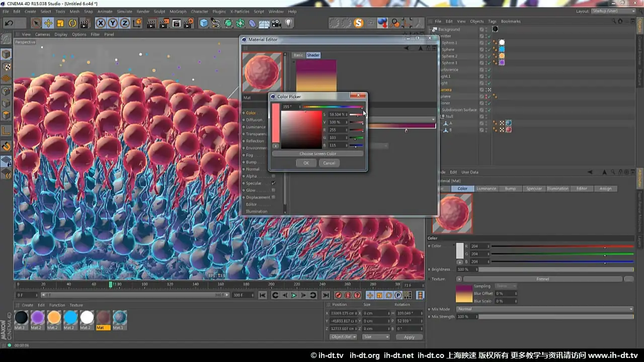644x362 pixels.
Task: Click Cancel in the Color Picker
Action: pyautogui.click(x=329, y=163)
